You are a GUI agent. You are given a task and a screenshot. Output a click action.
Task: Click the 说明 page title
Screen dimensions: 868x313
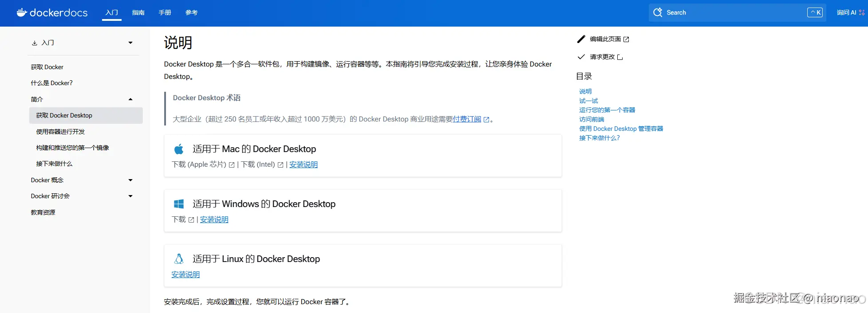[x=178, y=43]
